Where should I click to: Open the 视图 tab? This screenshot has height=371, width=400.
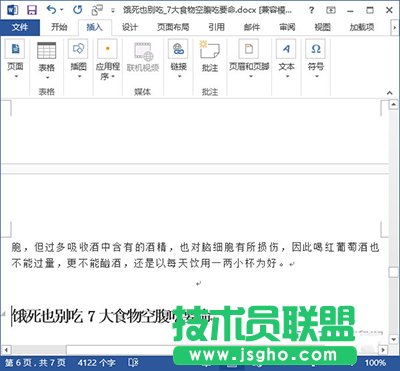pyautogui.click(x=322, y=27)
